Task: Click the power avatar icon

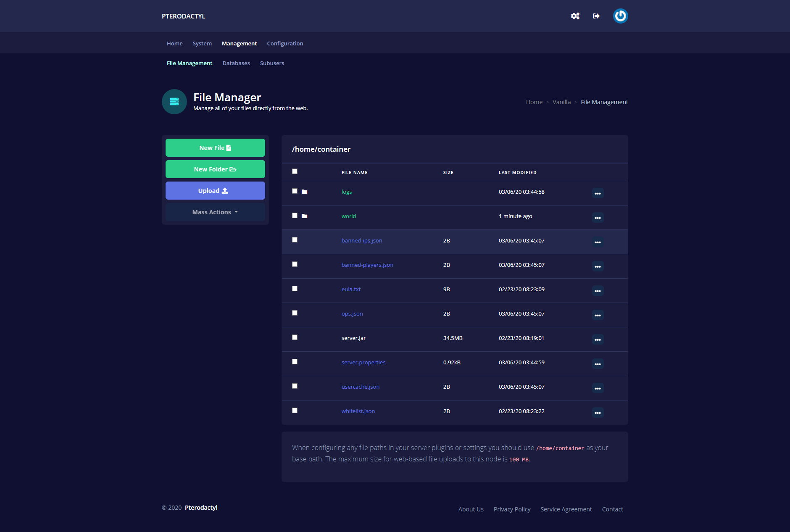Action: pyautogui.click(x=620, y=16)
